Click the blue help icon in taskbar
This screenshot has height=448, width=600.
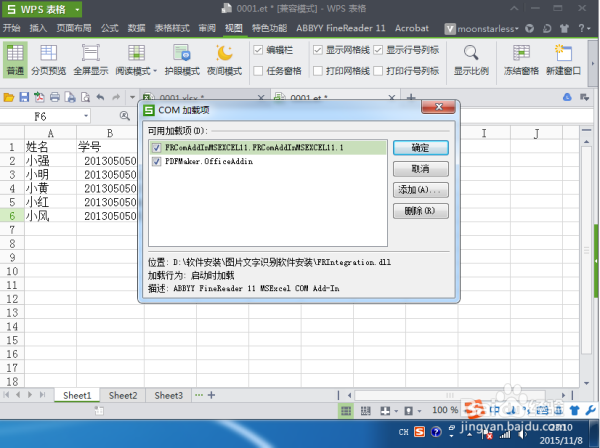[x=436, y=432]
